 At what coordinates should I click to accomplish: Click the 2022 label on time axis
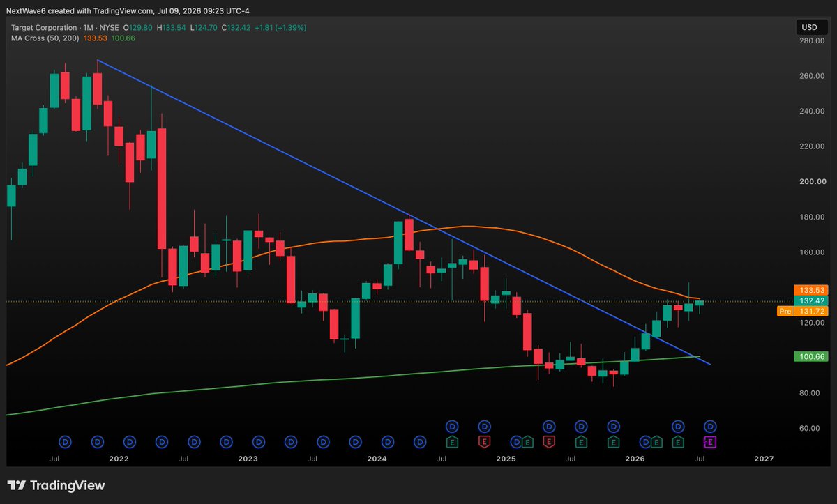(x=119, y=459)
